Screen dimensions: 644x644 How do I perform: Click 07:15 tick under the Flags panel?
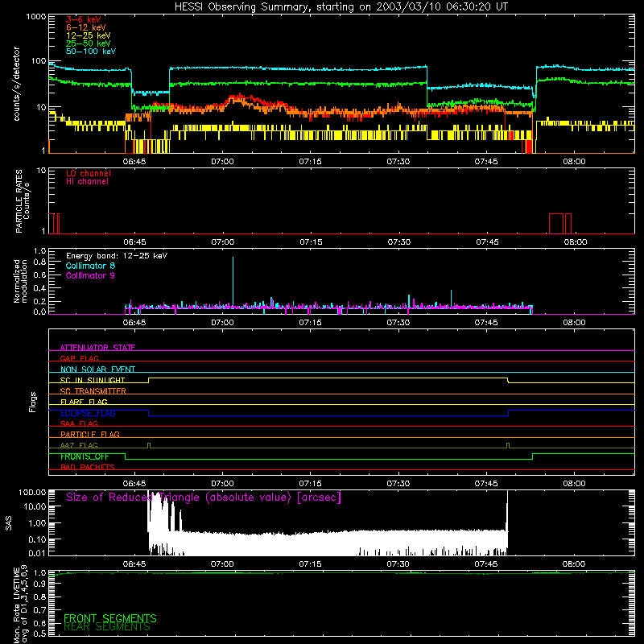click(310, 484)
